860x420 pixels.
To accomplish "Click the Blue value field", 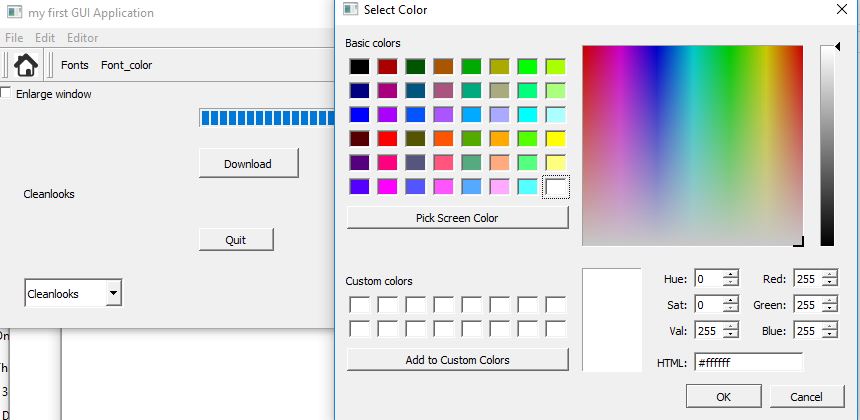I will 808,331.
